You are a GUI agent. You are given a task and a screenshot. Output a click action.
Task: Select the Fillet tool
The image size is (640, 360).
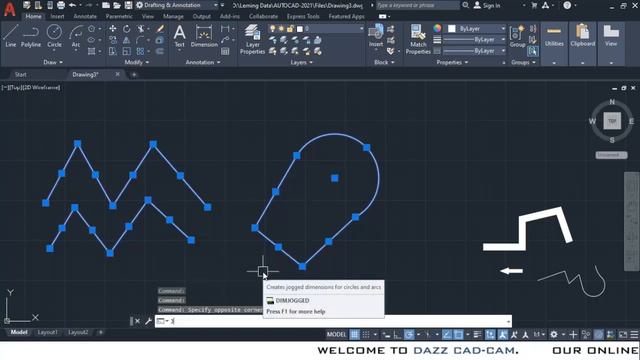coord(140,40)
